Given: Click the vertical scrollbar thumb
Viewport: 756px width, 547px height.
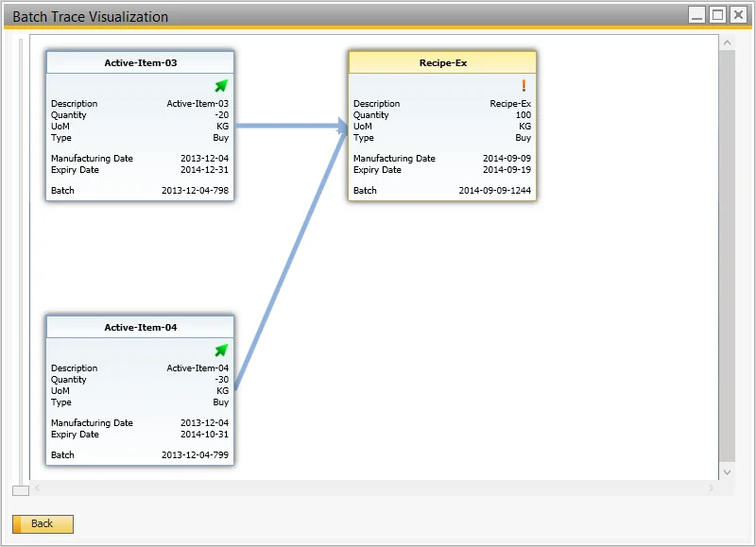Looking at the screenshot, I should pyautogui.click(x=727, y=255).
